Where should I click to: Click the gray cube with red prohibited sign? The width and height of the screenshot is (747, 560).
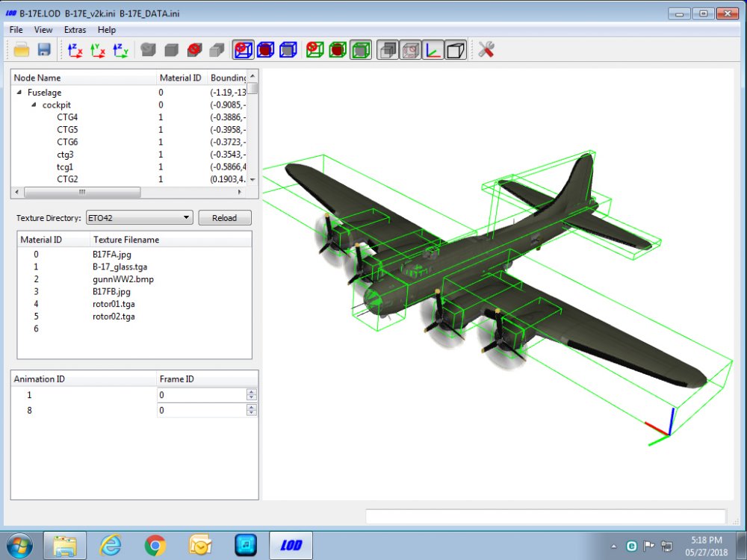point(194,50)
